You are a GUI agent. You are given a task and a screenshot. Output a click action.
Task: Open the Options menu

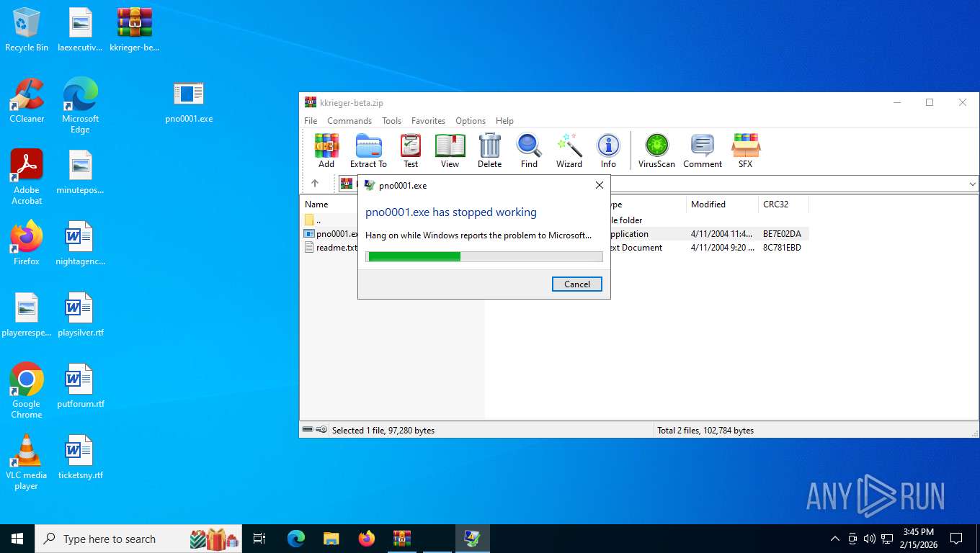(471, 121)
